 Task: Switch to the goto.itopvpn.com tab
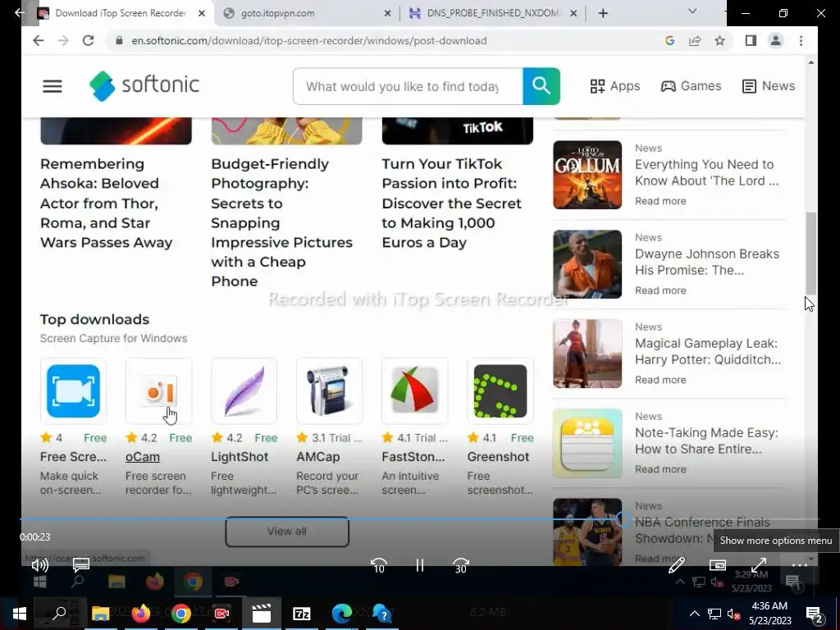tap(277, 13)
